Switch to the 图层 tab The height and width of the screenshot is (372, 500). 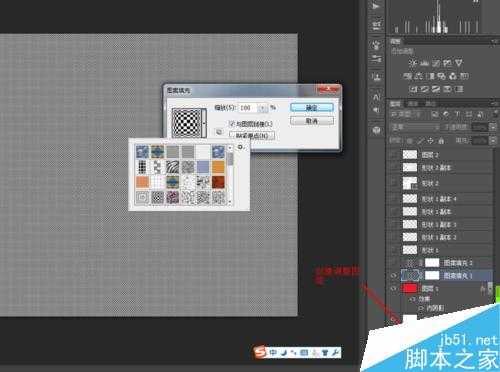[395, 104]
